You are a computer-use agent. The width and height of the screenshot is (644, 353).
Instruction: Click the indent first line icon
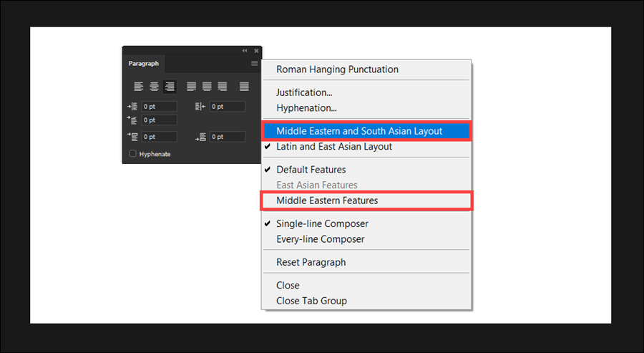[x=132, y=120]
